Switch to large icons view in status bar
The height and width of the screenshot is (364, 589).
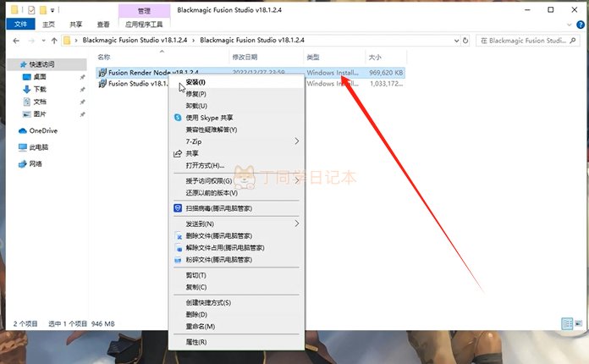[579, 323]
